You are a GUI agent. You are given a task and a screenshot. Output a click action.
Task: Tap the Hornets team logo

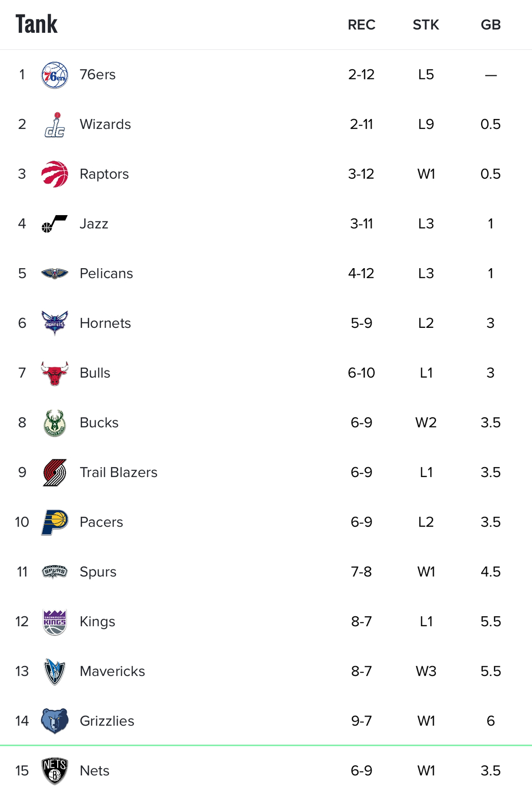pyautogui.click(x=55, y=323)
